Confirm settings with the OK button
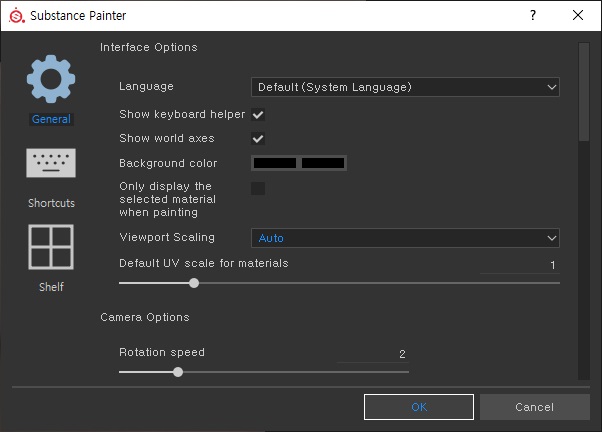602x432 pixels. click(x=419, y=407)
